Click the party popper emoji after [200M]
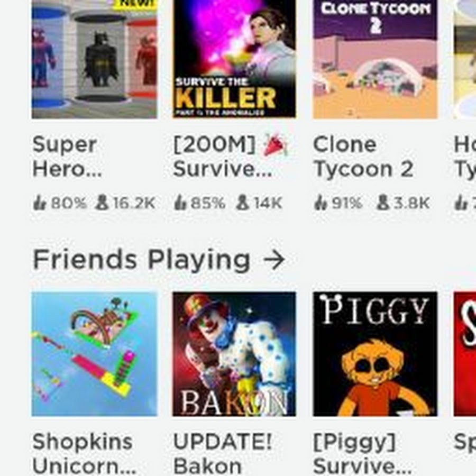476x476 pixels. click(x=275, y=145)
